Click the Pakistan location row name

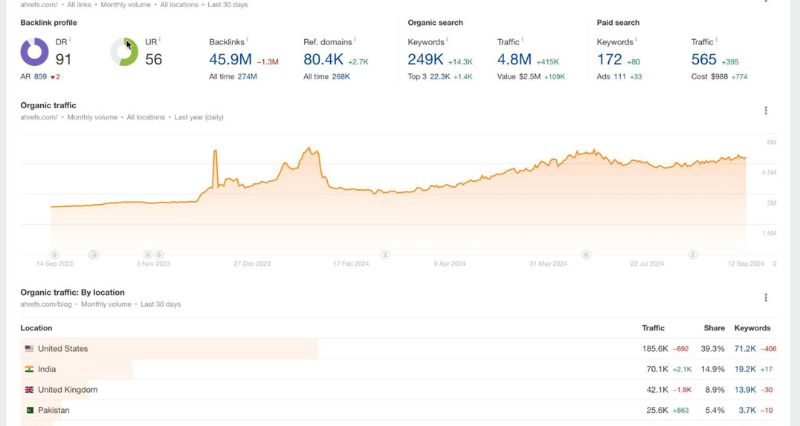54,410
